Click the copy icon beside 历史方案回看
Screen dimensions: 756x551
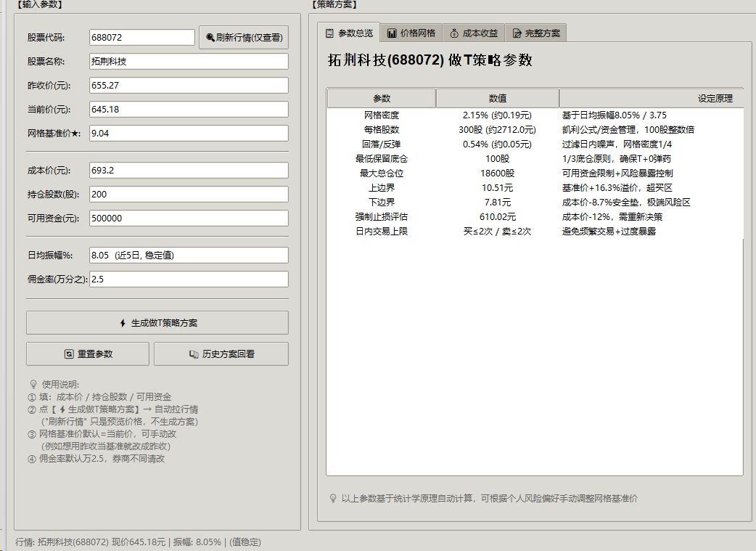[x=193, y=354]
